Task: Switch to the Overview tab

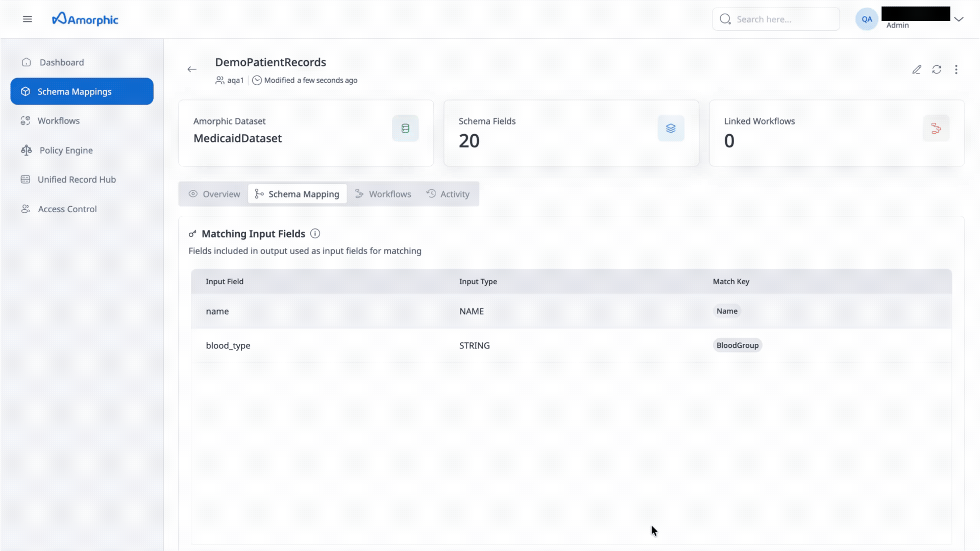Action: pyautogui.click(x=220, y=194)
